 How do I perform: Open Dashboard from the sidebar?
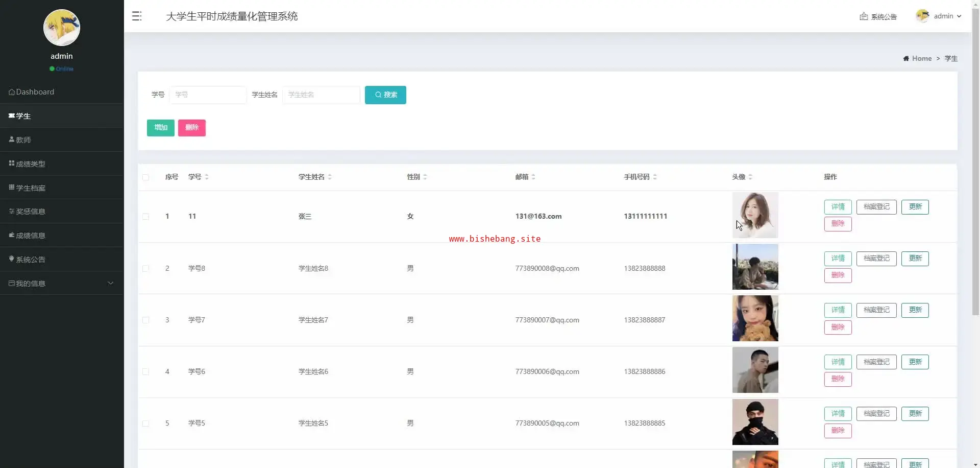(62, 92)
